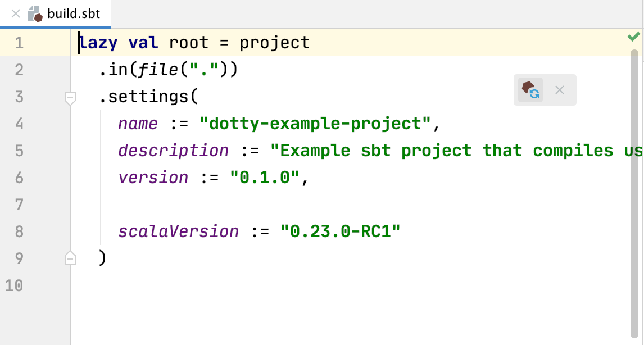
Task: Click the description string starting 'Example sbt project'
Action: tap(457, 151)
